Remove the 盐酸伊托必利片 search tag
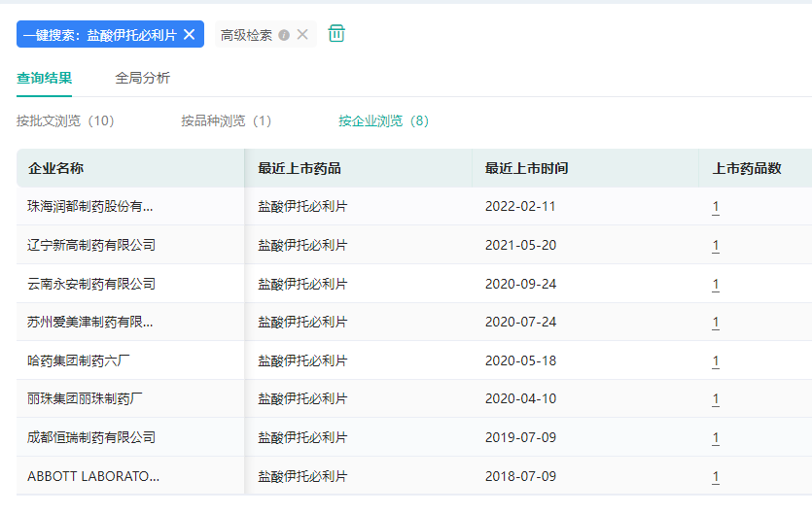 point(190,35)
